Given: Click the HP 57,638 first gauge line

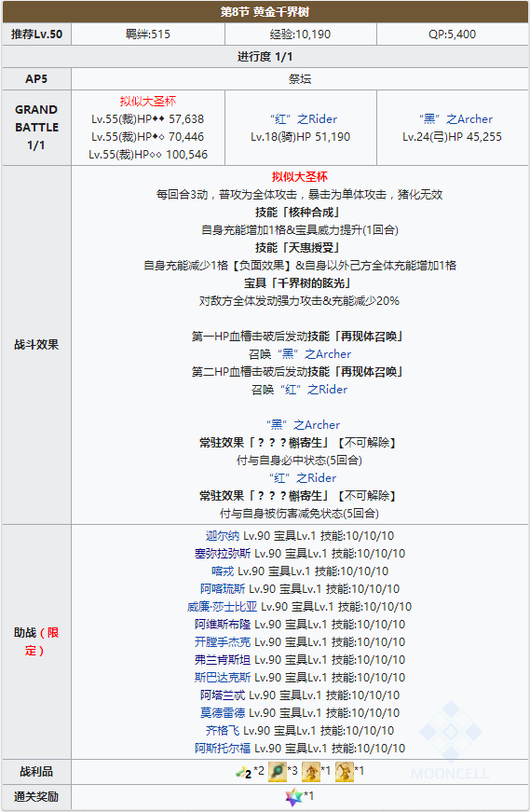Looking at the screenshot, I should [148, 119].
